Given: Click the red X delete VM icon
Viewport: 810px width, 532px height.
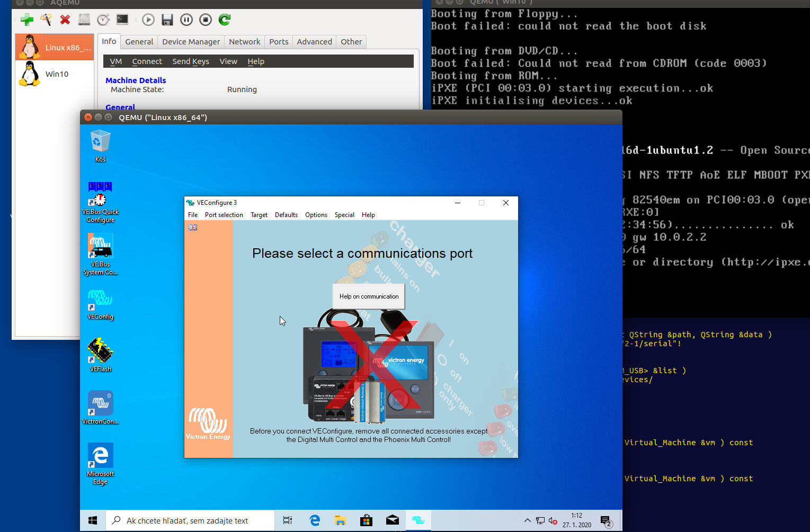Looking at the screenshot, I should coord(65,20).
